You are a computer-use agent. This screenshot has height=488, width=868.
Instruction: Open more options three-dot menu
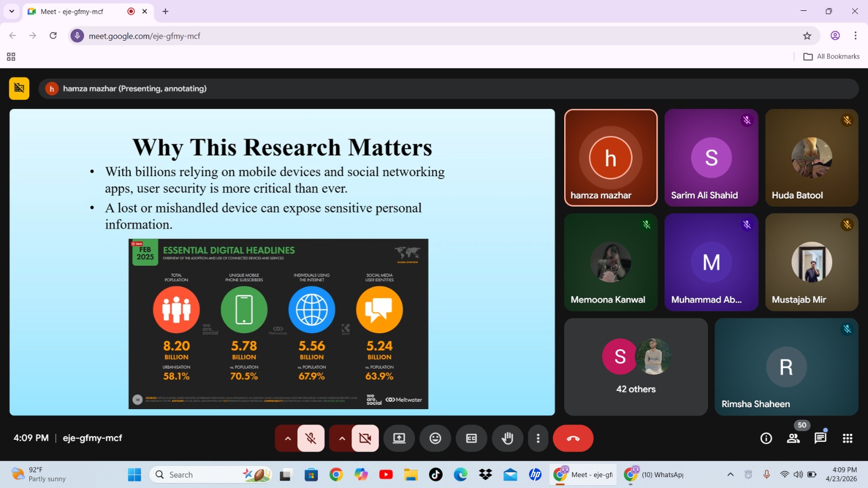[538, 438]
